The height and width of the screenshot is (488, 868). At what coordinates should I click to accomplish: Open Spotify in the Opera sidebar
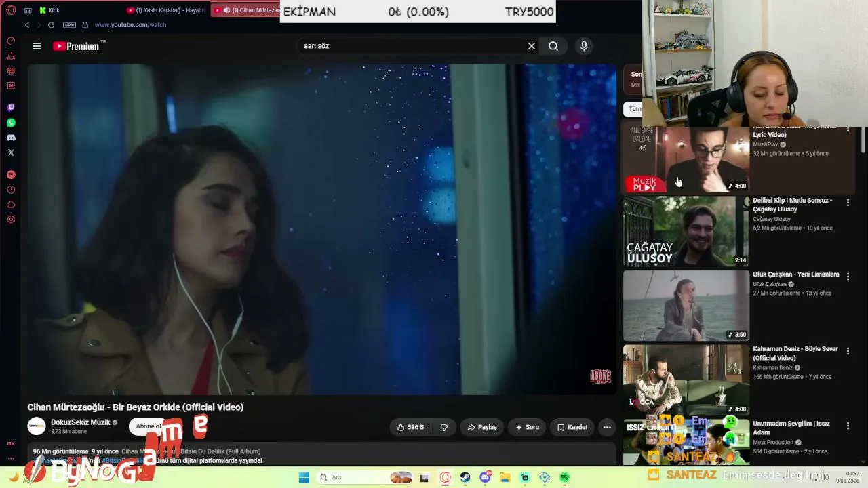pos(11,174)
